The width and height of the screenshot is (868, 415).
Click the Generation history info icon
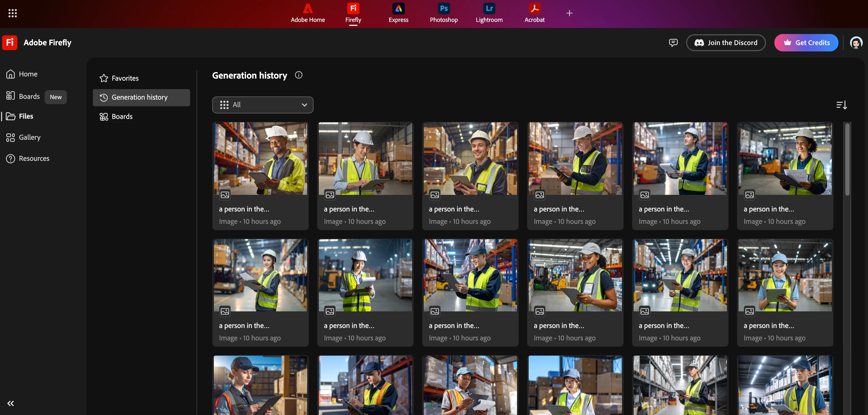tap(298, 75)
